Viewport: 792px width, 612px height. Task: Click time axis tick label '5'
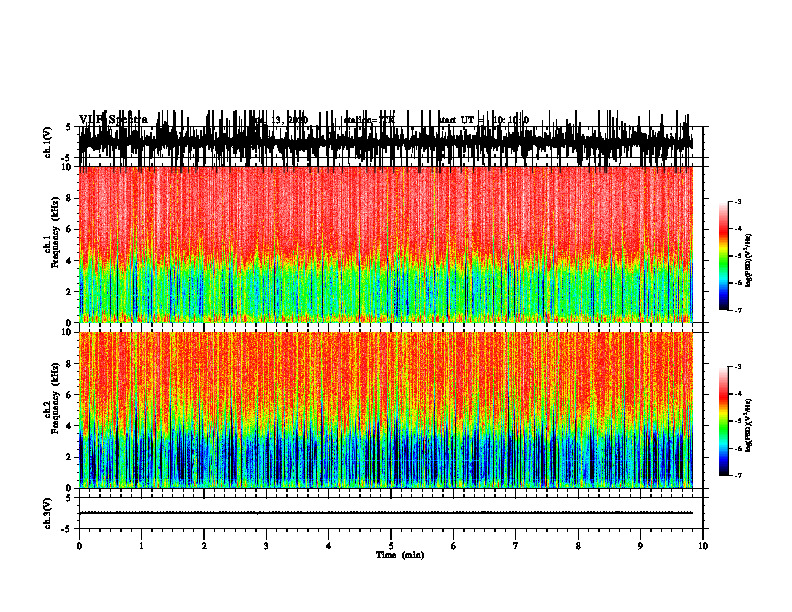(x=391, y=546)
